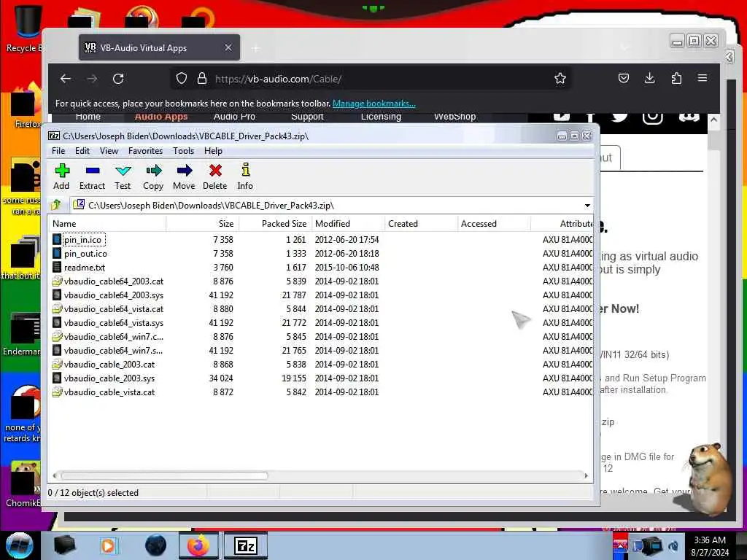This screenshot has width=747, height=560.
Task: Click the Firefox URL address field
Action: pos(371,79)
